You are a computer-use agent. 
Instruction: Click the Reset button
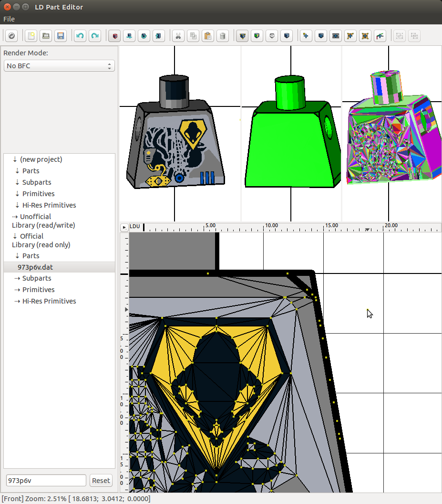tap(101, 481)
